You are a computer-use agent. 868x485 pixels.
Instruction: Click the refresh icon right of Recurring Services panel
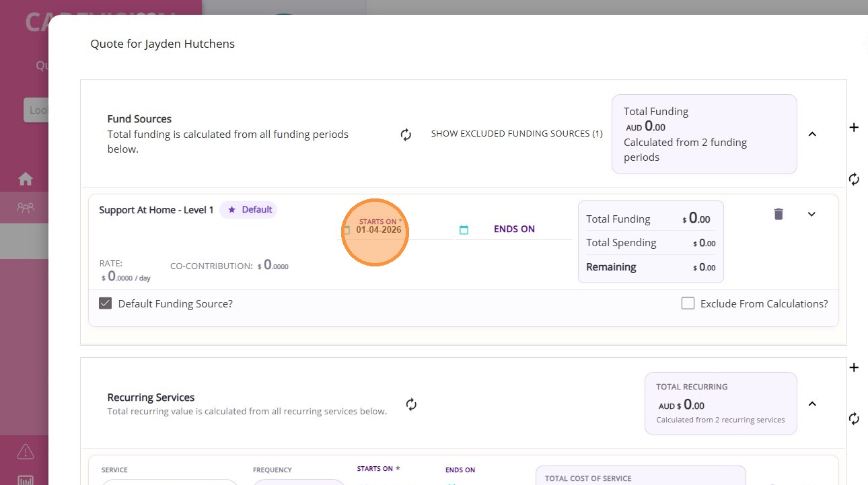click(854, 418)
